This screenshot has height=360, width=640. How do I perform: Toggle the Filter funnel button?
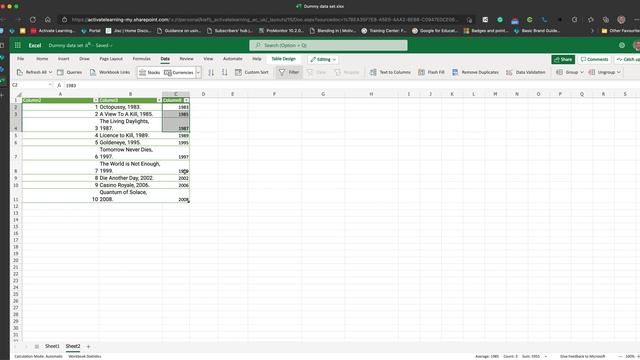coord(289,72)
